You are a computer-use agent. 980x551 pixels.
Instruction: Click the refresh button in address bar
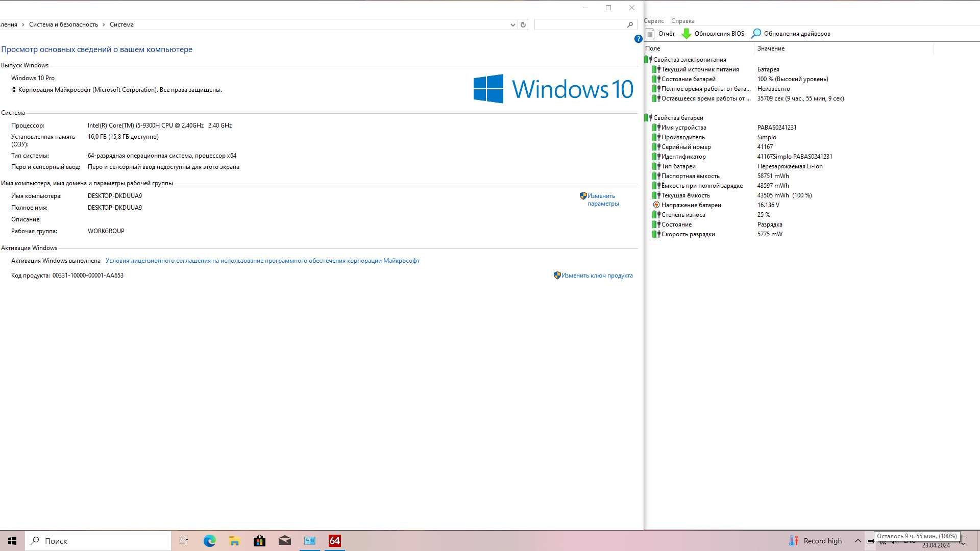tap(523, 24)
